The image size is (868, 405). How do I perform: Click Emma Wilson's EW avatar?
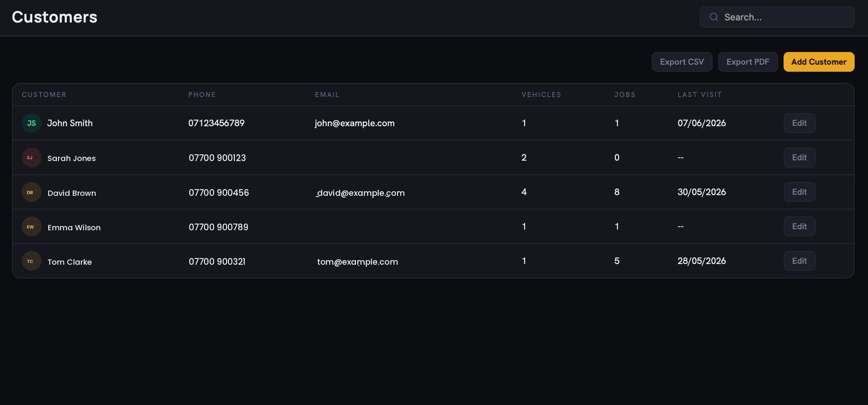pos(32,226)
